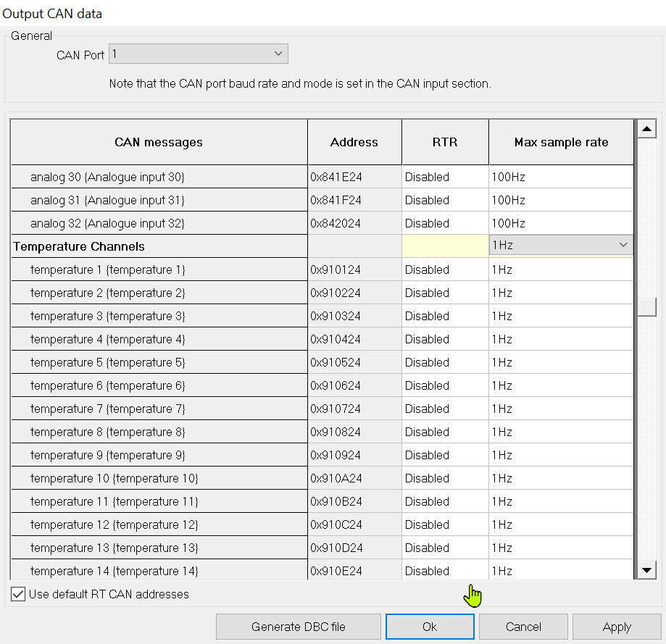666x644 pixels.
Task: Click the Generate DBC file button
Action: pos(298,627)
